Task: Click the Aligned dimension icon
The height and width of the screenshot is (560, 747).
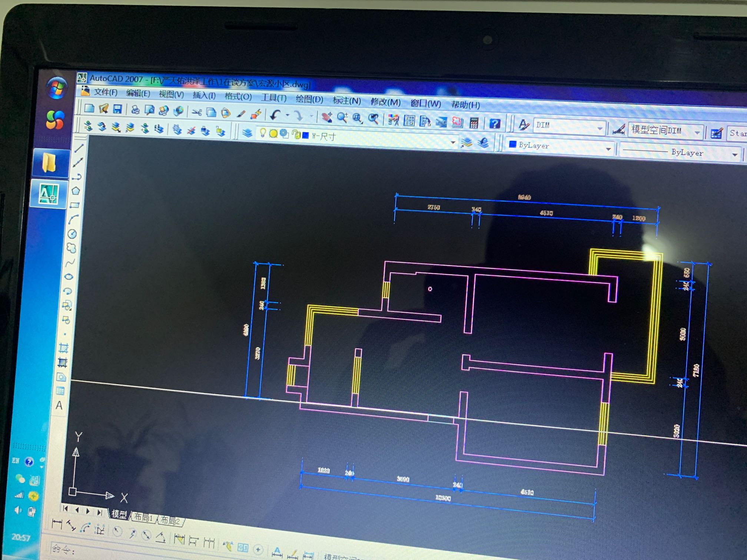Action: (71, 526)
